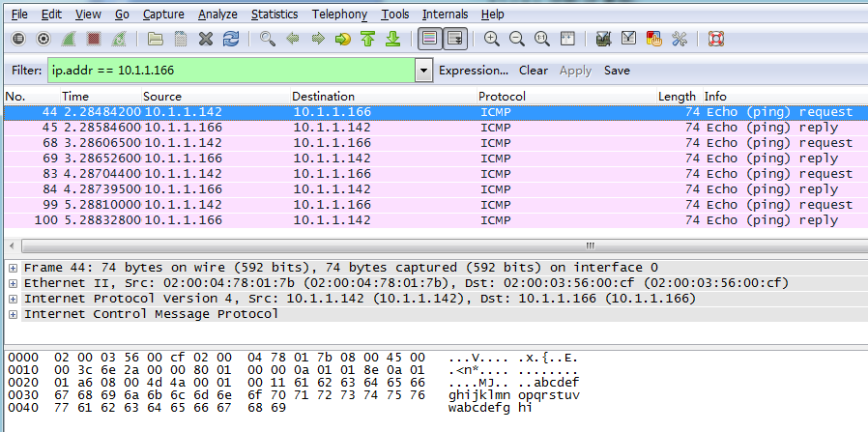
Task: Open the capture interfaces list icon
Action: click(x=18, y=39)
